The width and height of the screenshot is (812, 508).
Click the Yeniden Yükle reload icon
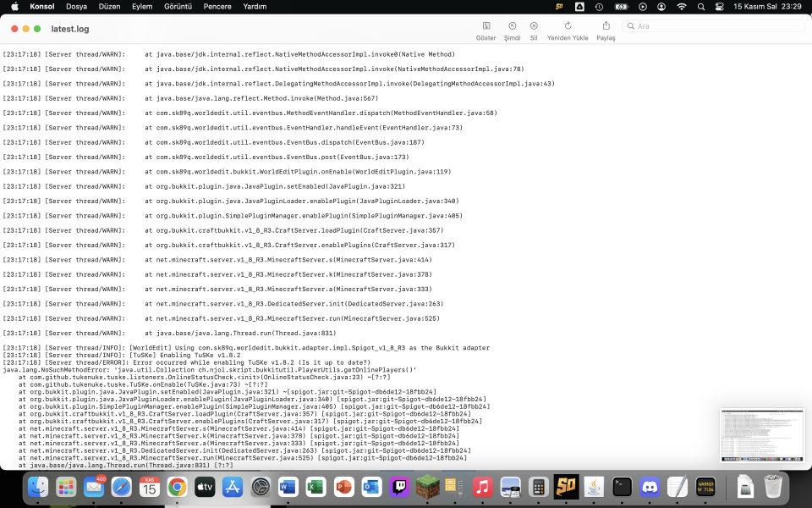coord(568,26)
